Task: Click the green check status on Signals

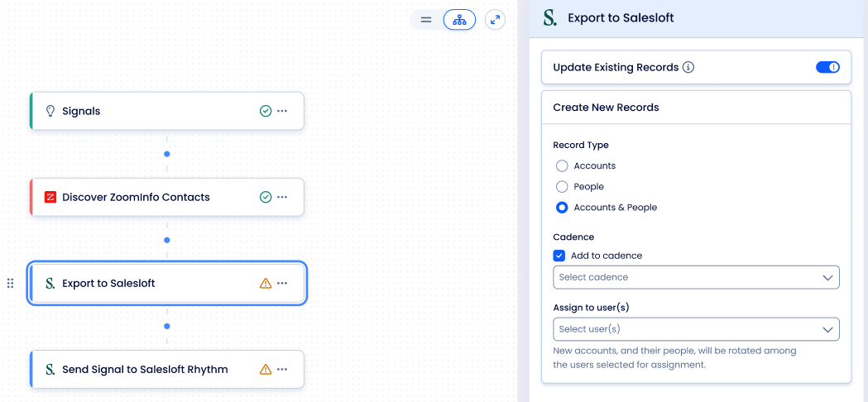Action: (265, 111)
